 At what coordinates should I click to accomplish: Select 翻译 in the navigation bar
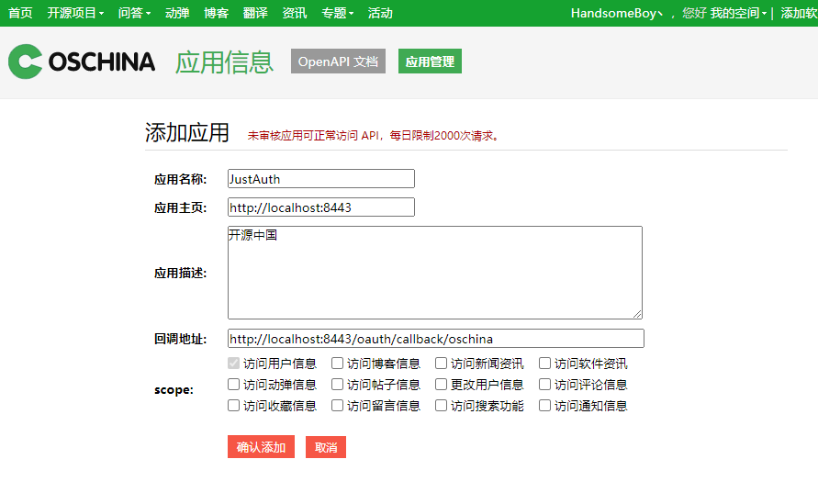[255, 13]
